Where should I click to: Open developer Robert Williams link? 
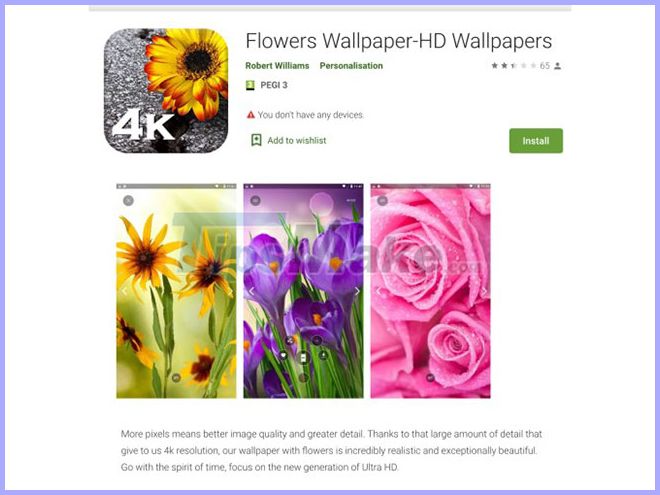277,66
